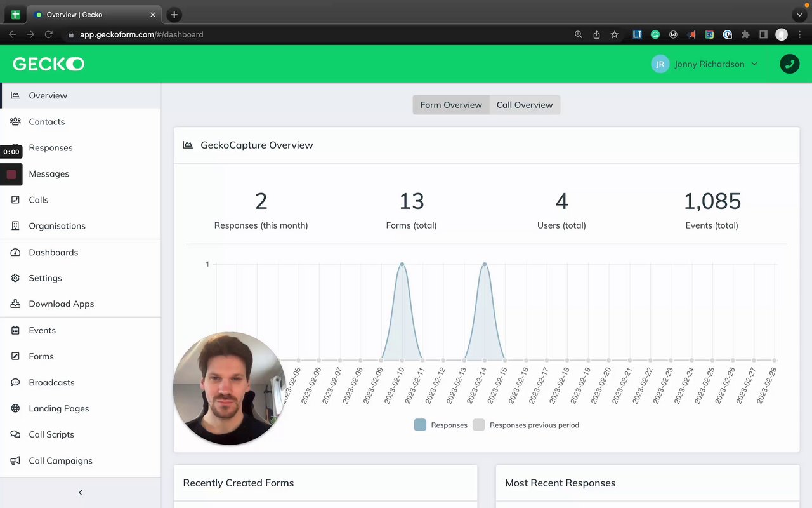Click the Download Apps icon
Viewport: 812px width, 508px height.
[15, 304]
